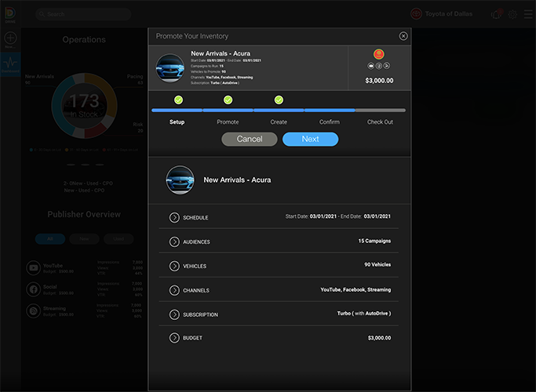This screenshot has width=536, height=392.
Task: Open the hamburger menu in top right
Action: click(x=527, y=14)
